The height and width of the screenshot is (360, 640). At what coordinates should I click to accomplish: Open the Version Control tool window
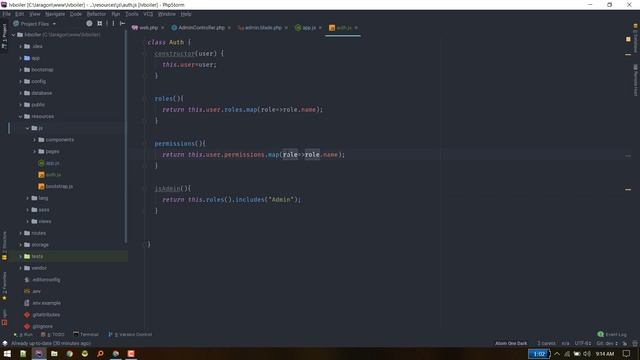pos(130,334)
